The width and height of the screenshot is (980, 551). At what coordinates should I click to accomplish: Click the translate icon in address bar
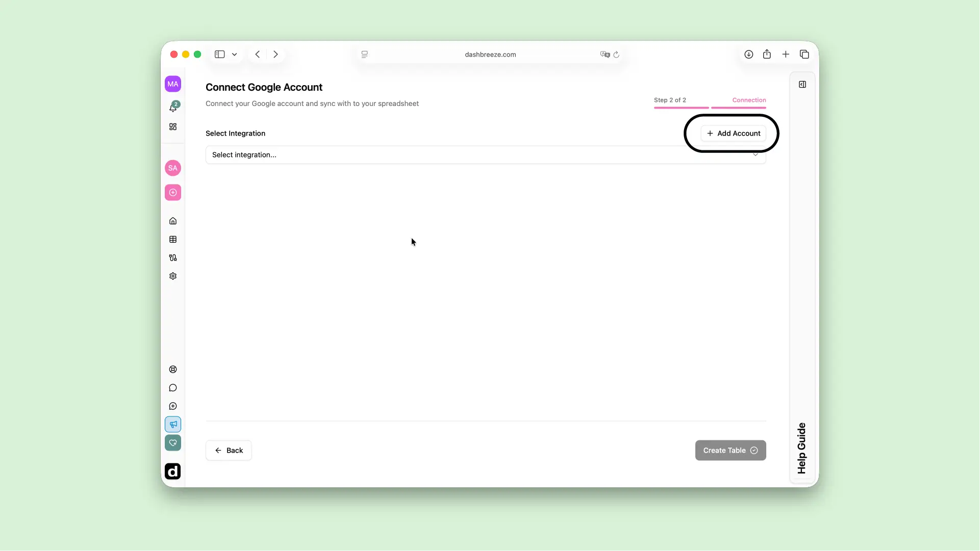605,55
